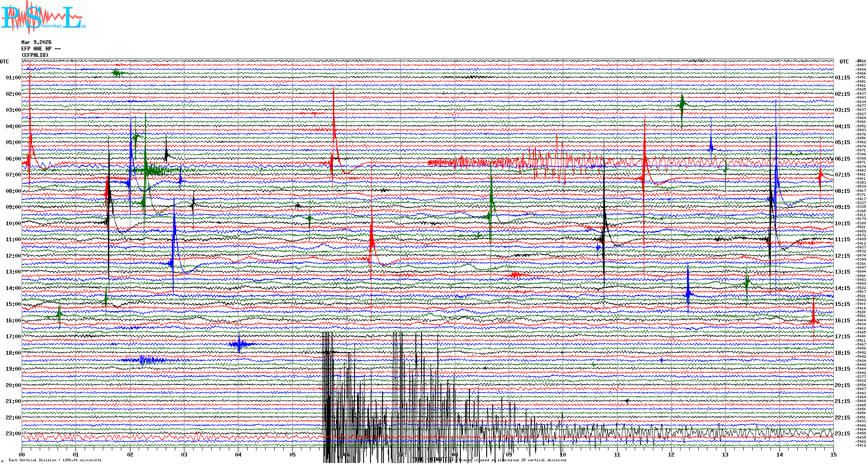Click the 09:15 time label on right
This screenshot has width=868, height=466.
[842, 207]
